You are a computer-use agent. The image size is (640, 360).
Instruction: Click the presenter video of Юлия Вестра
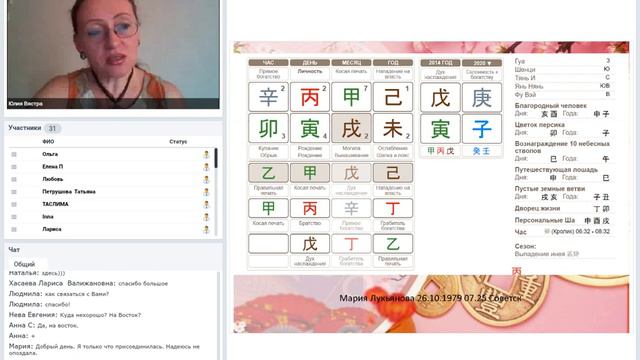tap(113, 54)
